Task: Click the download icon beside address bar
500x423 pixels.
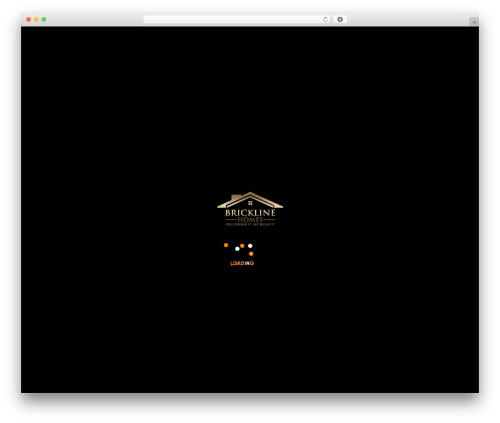Action: pyautogui.click(x=340, y=19)
